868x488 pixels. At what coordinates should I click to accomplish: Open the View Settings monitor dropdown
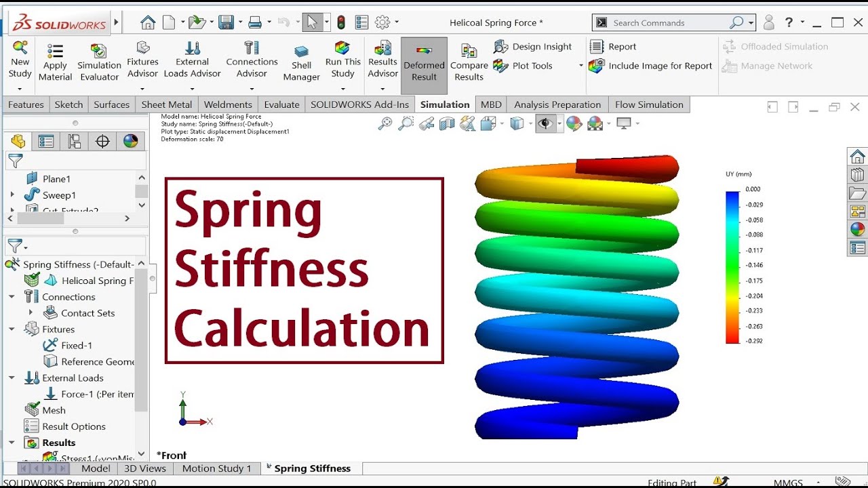point(637,123)
